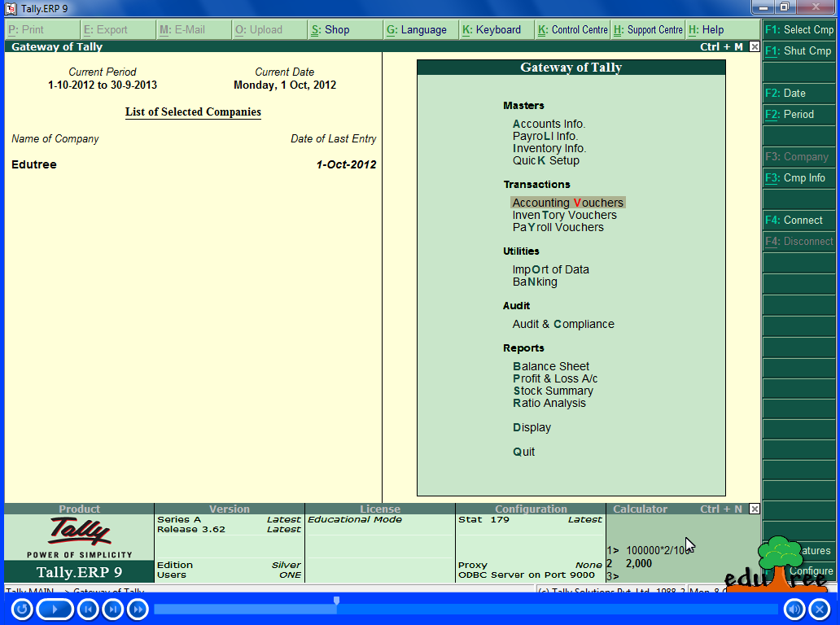Open the Export top menu button

pyautogui.click(x=118, y=30)
